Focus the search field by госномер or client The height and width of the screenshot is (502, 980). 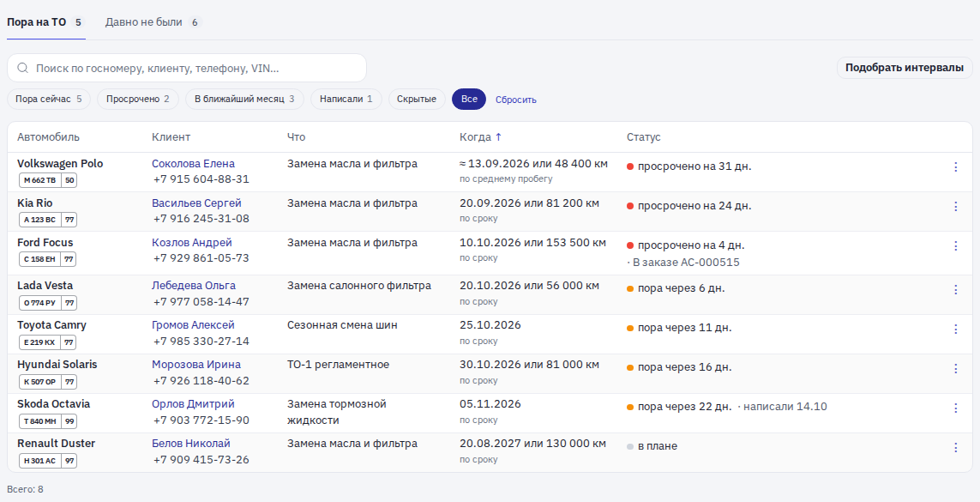pos(187,68)
